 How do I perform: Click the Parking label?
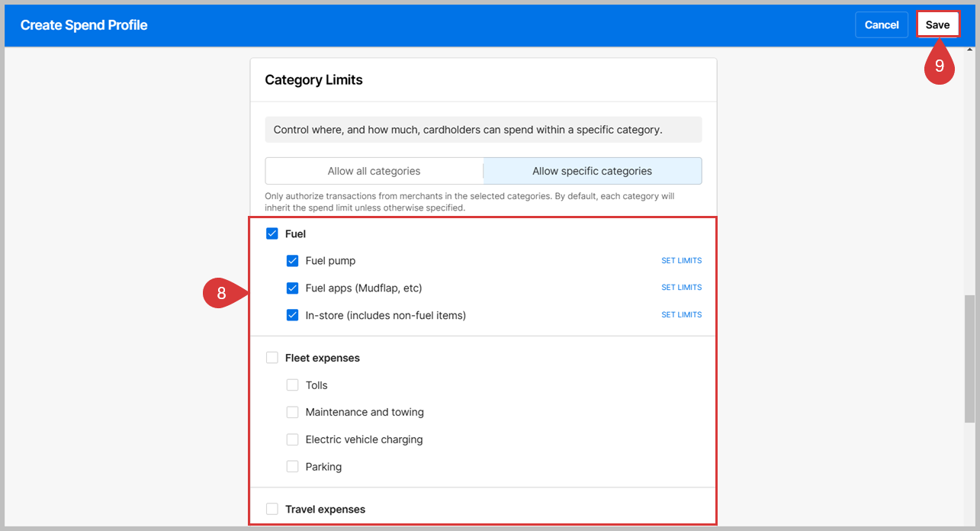pos(323,466)
